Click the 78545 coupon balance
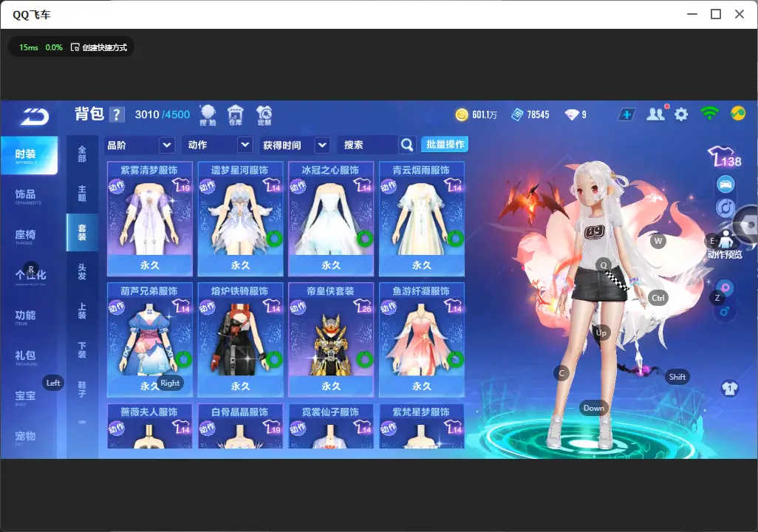Screen dimensions: 758x532 click(x=538, y=115)
